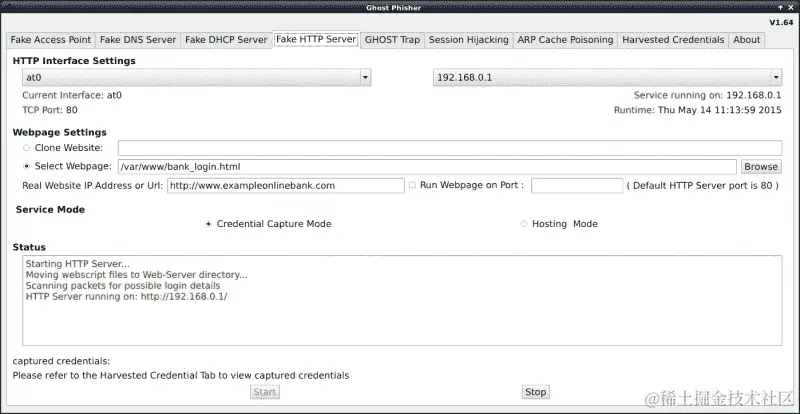
Task: Click the Stop button
Action: (536, 392)
